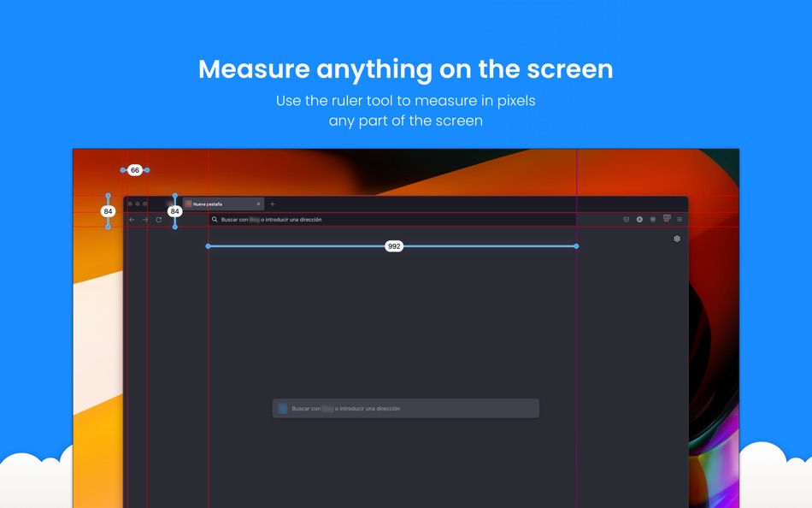The height and width of the screenshot is (508, 812).
Task: Select the Nueva pestaña tab
Action: [x=223, y=204]
